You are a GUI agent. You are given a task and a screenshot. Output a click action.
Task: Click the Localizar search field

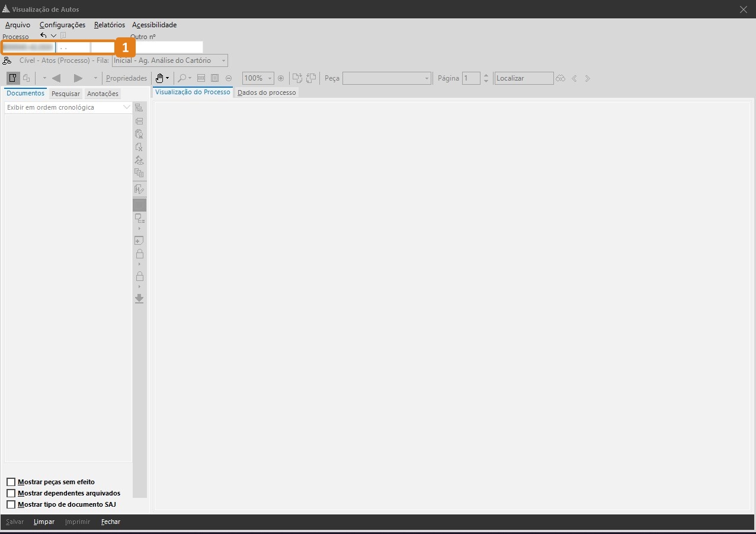(x=523, y=78)
